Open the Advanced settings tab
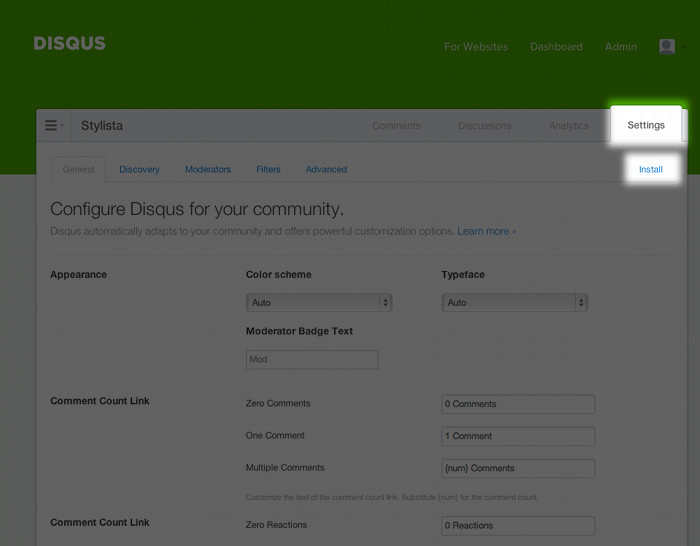Image resolution: width=700 pixels, height=546 pixels. [326, 170]
